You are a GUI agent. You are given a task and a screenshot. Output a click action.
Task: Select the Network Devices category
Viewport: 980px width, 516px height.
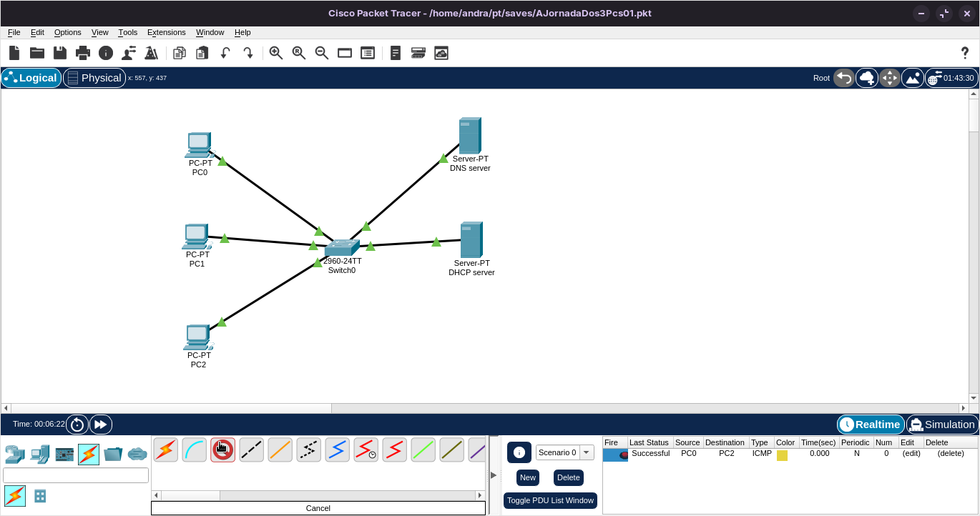(x=14, y=454)
